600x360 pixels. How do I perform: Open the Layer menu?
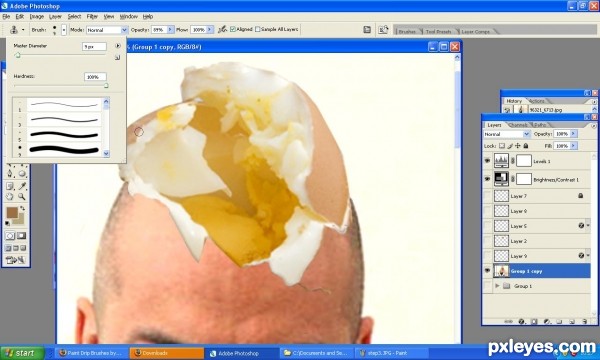[x=55, y=16]
